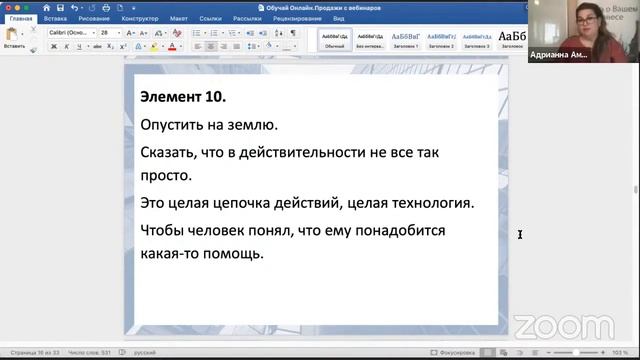Click the Bullets list icon
640x360 pixels.
[x=196, y=33]
